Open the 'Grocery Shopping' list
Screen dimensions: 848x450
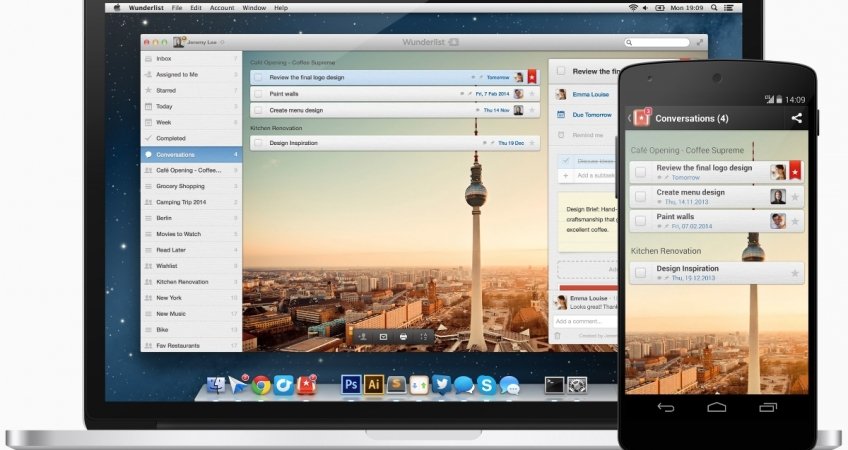point(191,186)
